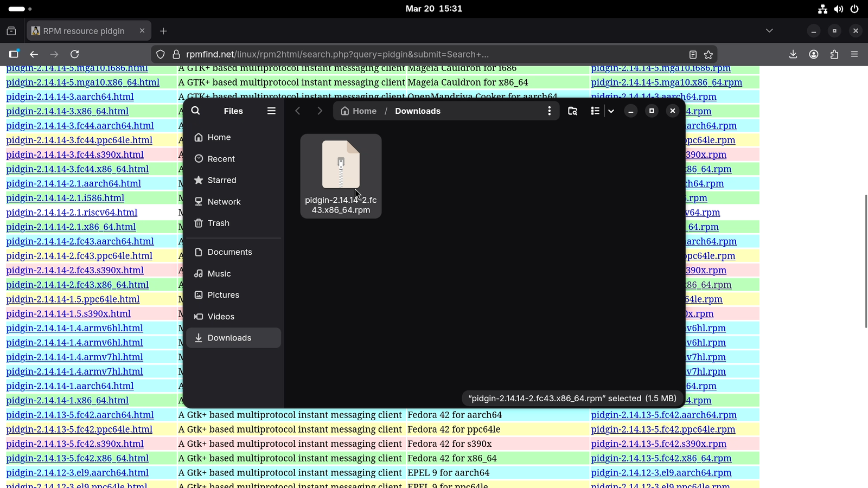Open the list all tabs dropdown
Screen dimensions: 868x488
pyautogui.click(x=769, y=31)
